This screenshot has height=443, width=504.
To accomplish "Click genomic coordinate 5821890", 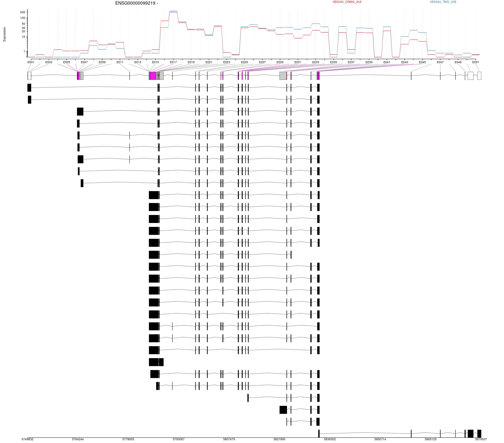I will (x=279, y=439).
